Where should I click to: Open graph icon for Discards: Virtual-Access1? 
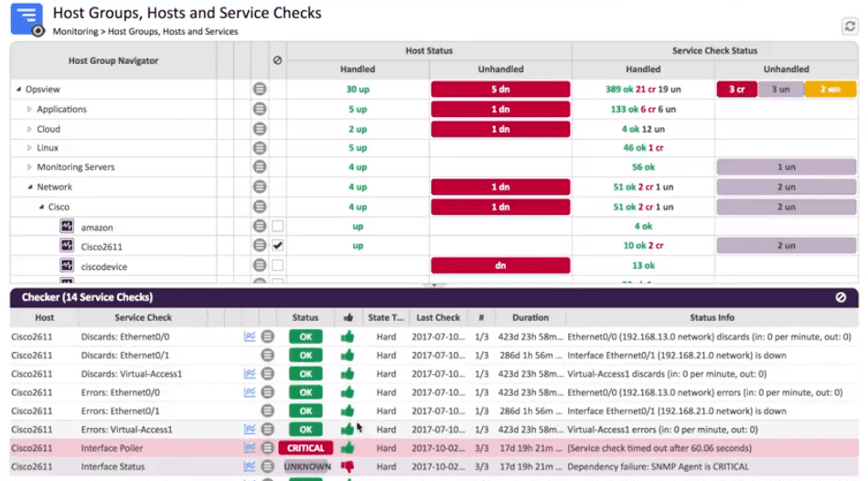click(x=250, y=374)
